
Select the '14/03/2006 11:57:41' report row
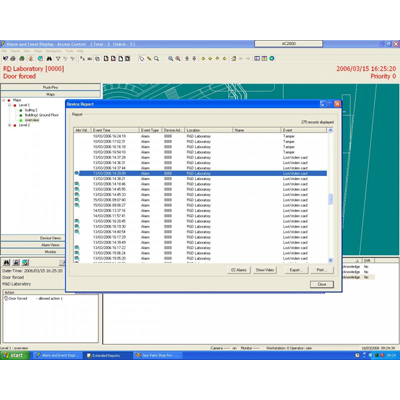200,216
